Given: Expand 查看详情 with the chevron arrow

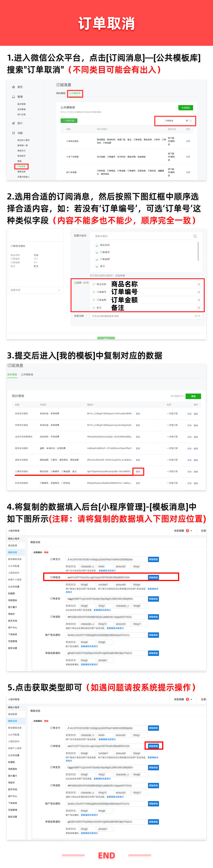Looking at the screenshot, I should 59,290.
